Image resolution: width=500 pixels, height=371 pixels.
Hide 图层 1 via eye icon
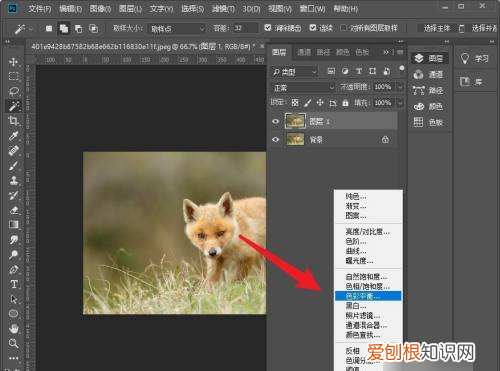(x=276, y=121)
